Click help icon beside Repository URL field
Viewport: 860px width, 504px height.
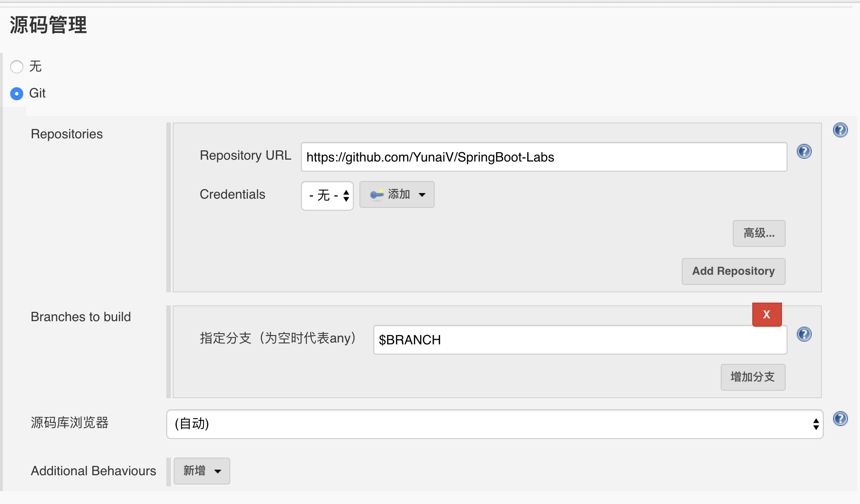coord(804,151)
